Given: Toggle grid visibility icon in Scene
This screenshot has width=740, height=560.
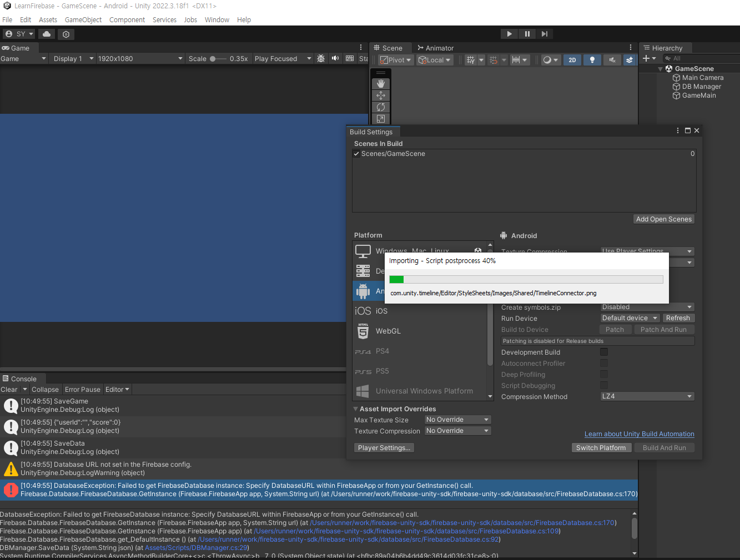Looking at the screenshot, I should click(471, 60).
